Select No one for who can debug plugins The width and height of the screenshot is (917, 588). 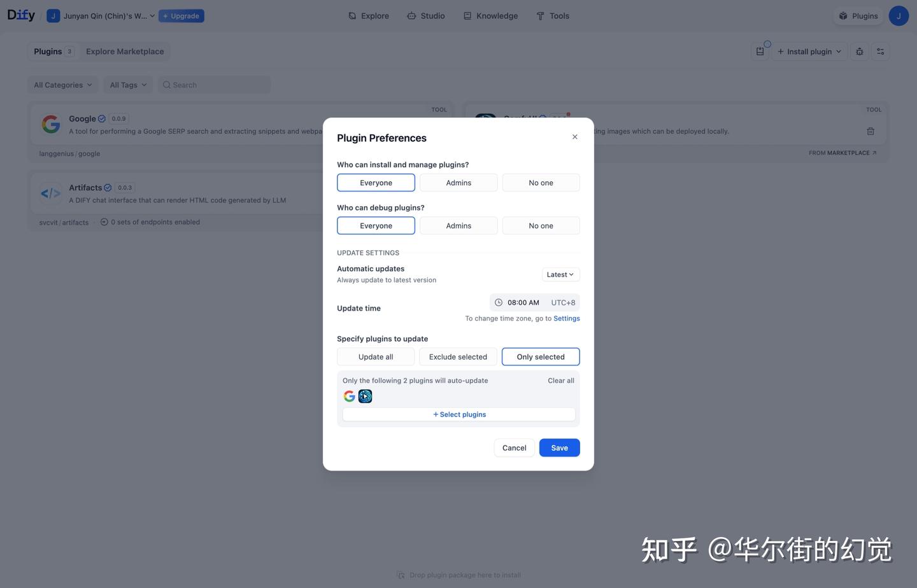tap(540, 225)
